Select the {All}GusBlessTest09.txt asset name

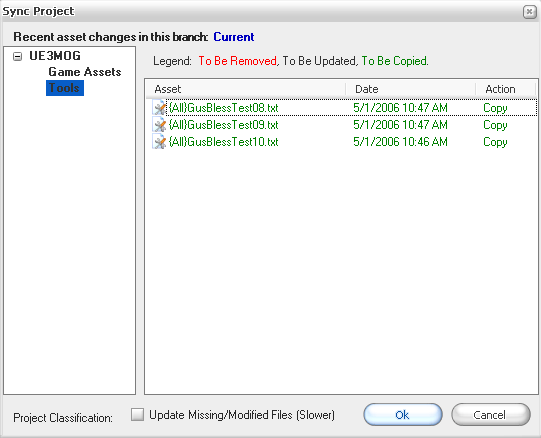[x=223, y=125]
